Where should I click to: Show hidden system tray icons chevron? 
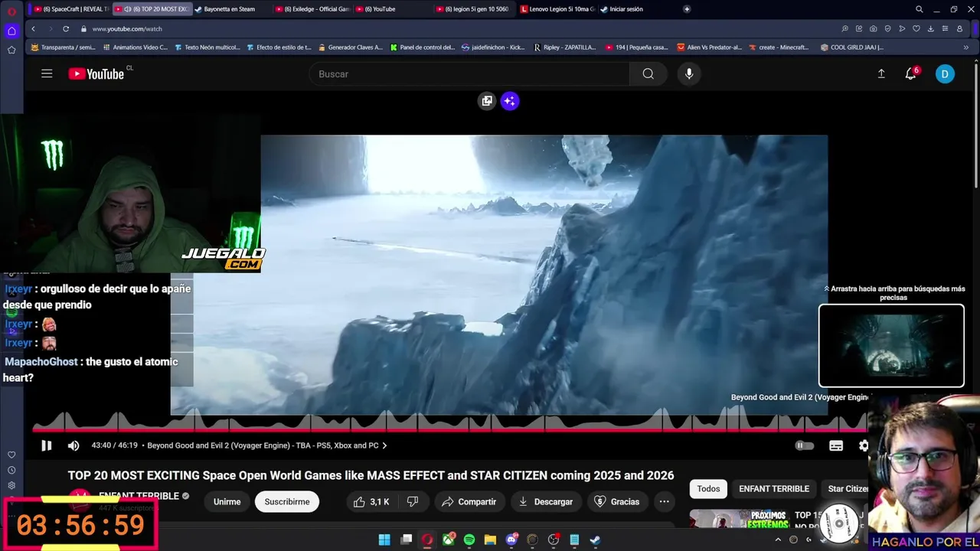pos(778,540)
